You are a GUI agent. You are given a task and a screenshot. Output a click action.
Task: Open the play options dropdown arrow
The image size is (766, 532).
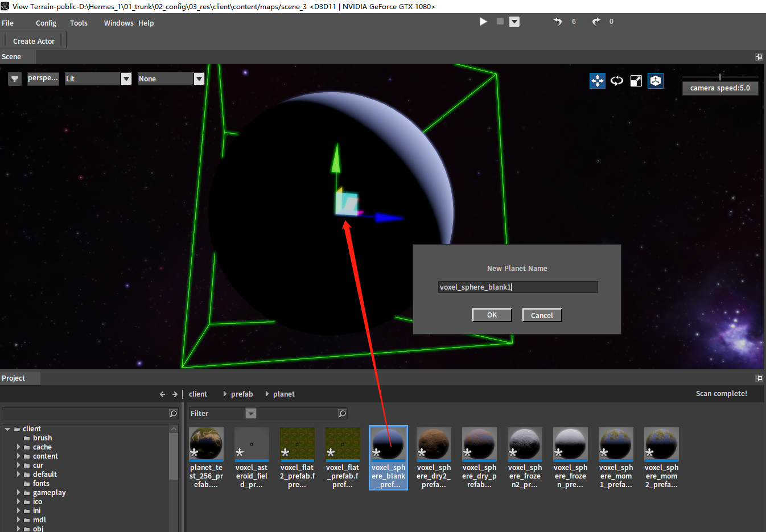(514, 22)
